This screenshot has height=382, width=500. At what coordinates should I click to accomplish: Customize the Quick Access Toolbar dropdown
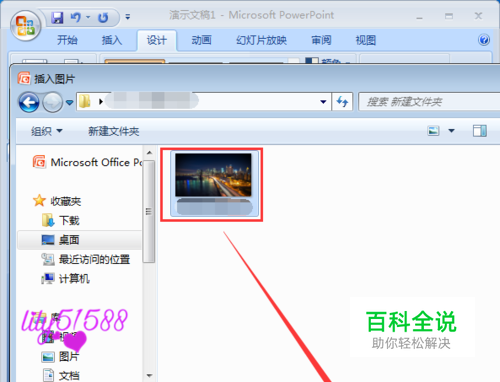point(128,16)
